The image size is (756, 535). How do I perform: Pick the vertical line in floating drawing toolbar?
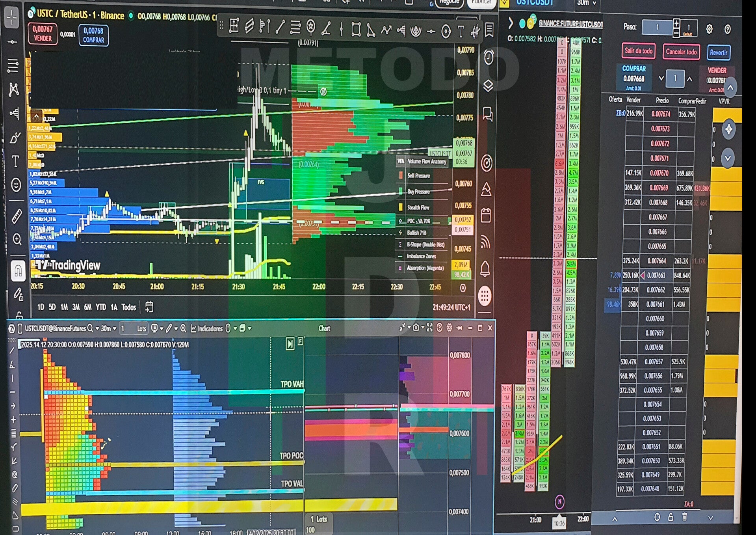point(341,29)
